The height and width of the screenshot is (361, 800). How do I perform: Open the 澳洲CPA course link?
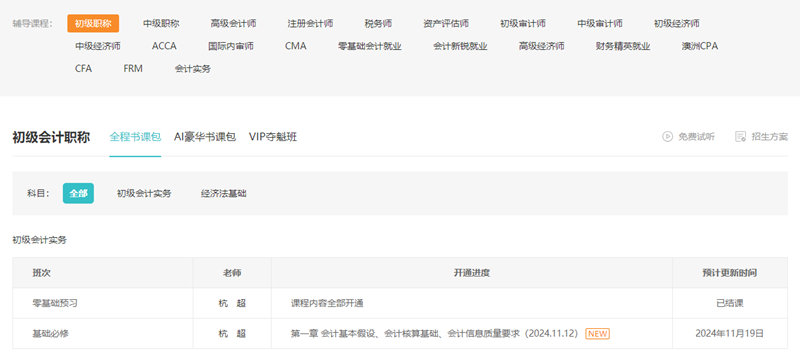pos(699,46)
